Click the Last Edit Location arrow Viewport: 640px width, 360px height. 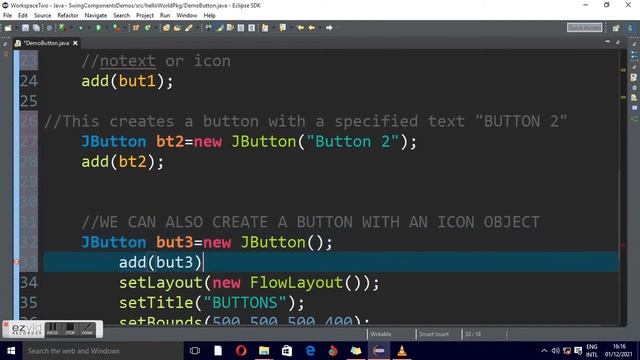click(x=300, y=28)
